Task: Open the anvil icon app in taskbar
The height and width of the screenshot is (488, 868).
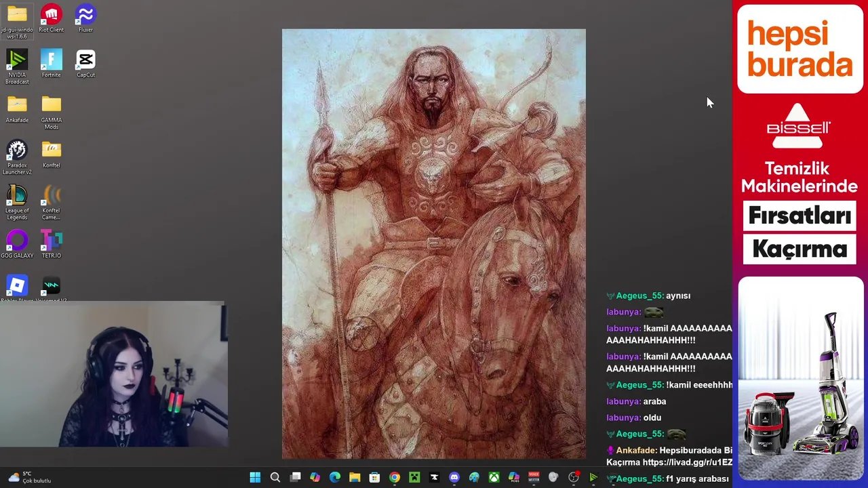Action: point(434,478)
